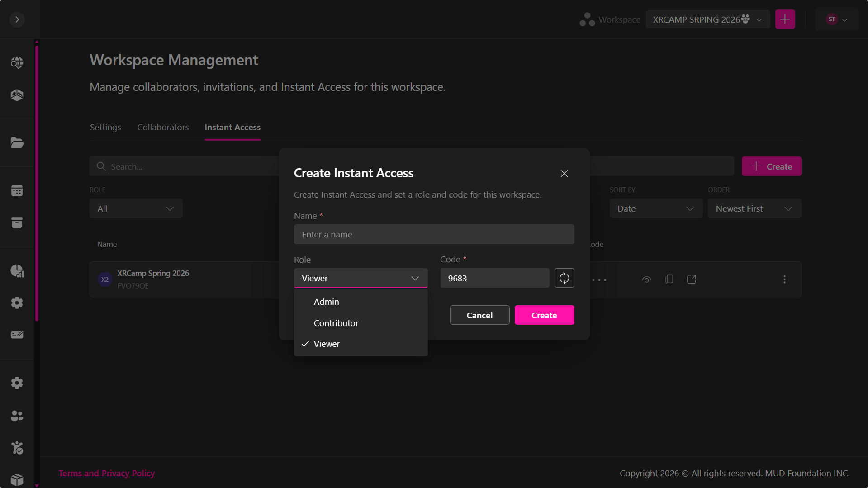Open the three-dot menu for XRCamp Spring 2026
The image size is (868, 488).
pos(784,280)
